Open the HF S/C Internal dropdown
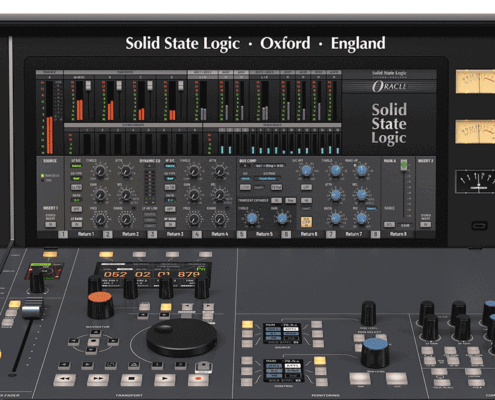The width and height of the screenshot is (495, 400). pos(170,166)
